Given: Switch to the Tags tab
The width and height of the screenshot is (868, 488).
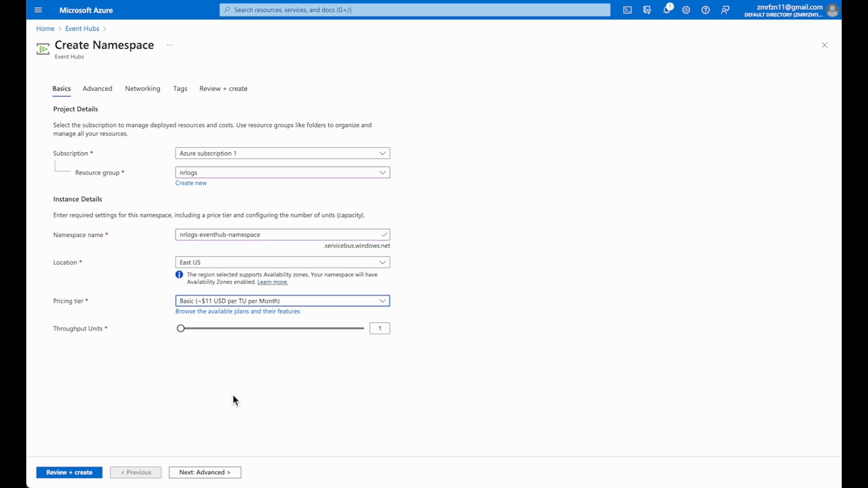Looking at the screenshot, I should pos(180,89).
